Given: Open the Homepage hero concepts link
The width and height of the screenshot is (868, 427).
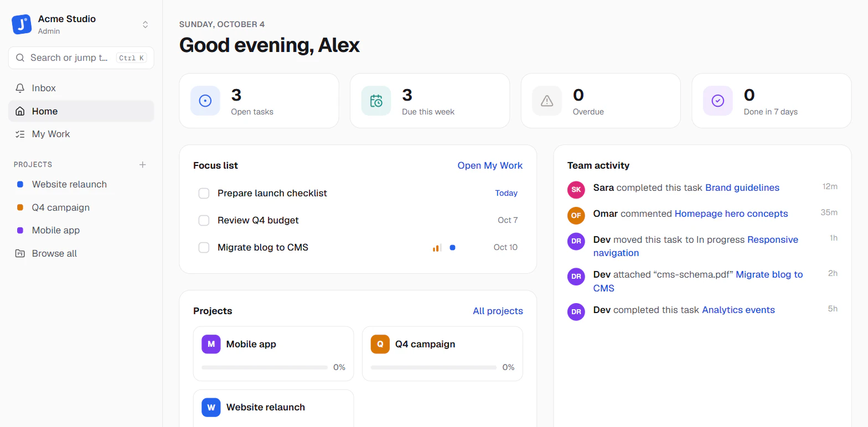Looking at the screenshot, I should (731, 213).
